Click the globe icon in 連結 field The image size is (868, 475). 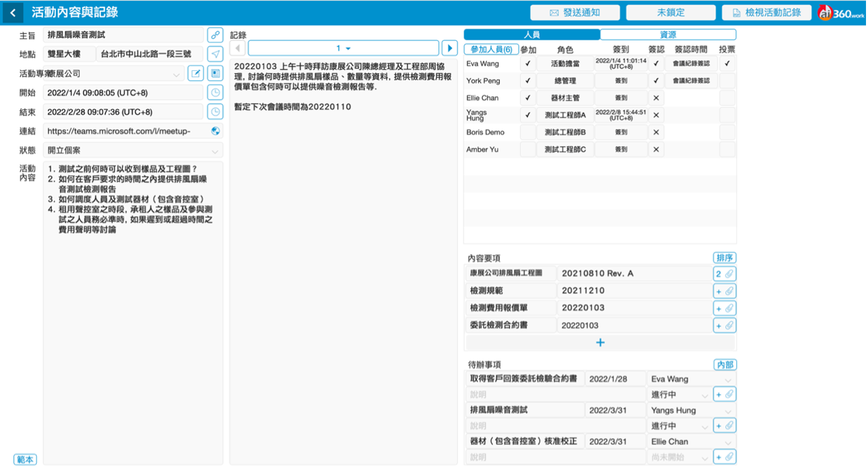coord(216,131)
